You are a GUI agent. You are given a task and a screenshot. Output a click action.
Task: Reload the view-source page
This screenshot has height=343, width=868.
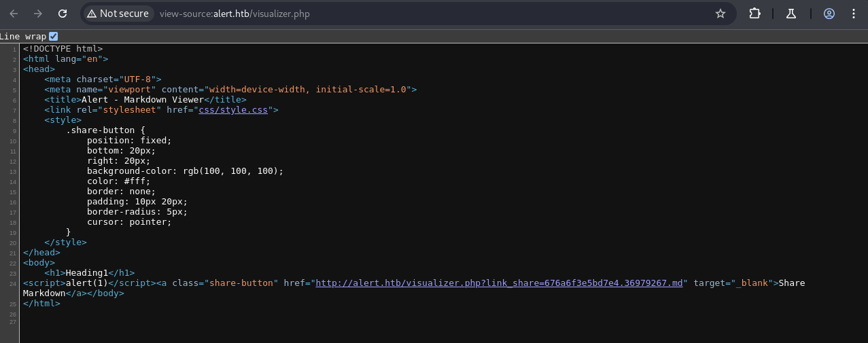click(63, 14)
